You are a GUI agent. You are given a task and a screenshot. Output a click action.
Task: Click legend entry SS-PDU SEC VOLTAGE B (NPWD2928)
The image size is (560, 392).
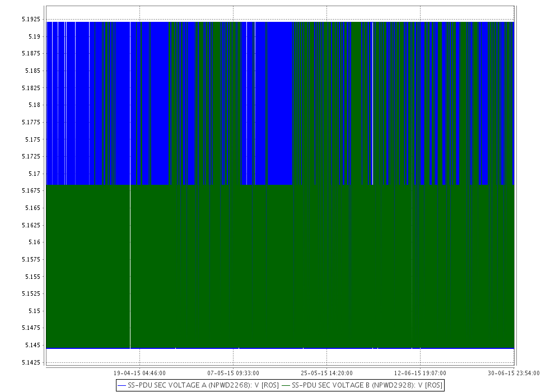362,385
